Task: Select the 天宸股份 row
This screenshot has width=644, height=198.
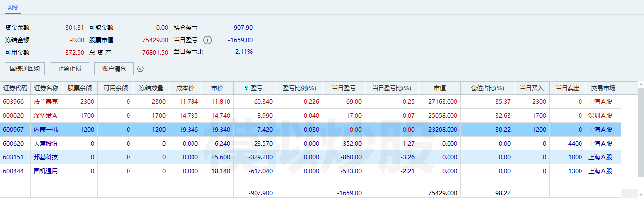Action: (x=46, y=144)
